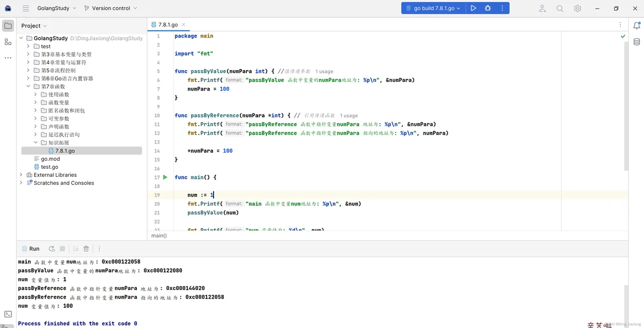The image size is (644, 328).
Task: Expand the 使用函数 folder
Action: (36, 94)
